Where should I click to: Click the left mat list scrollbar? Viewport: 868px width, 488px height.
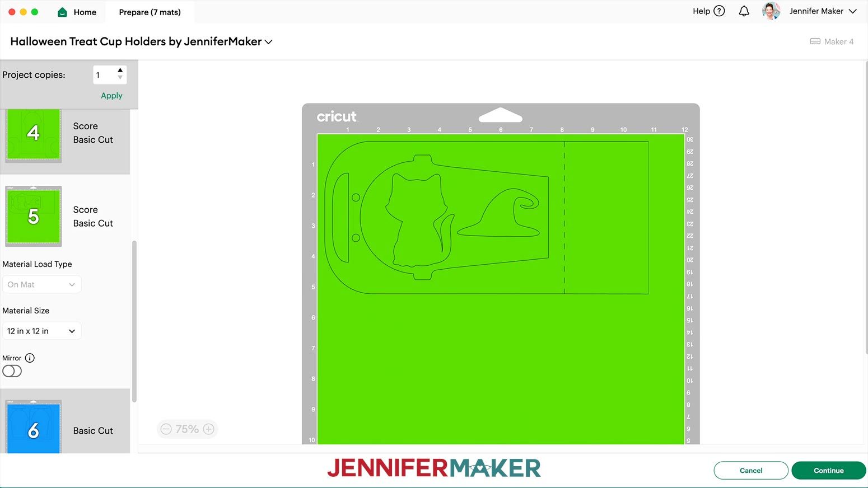click(134, 321)
